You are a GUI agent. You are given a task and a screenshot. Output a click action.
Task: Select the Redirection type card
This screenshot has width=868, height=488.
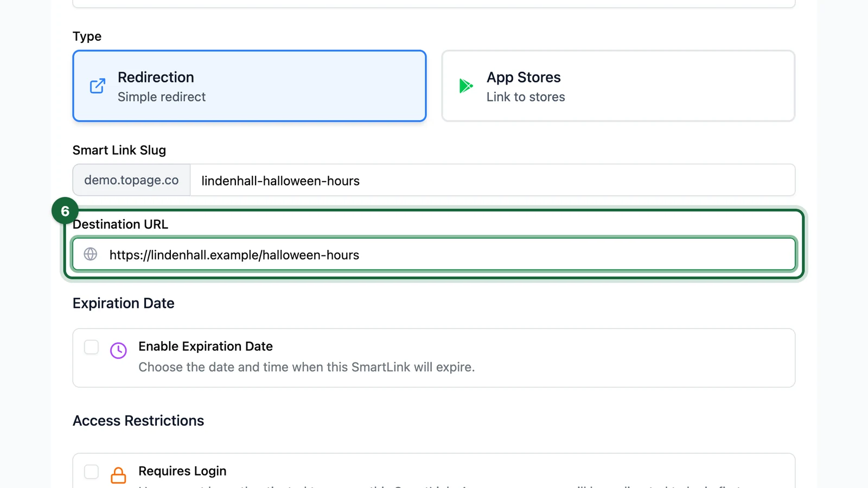click(250, 86)
